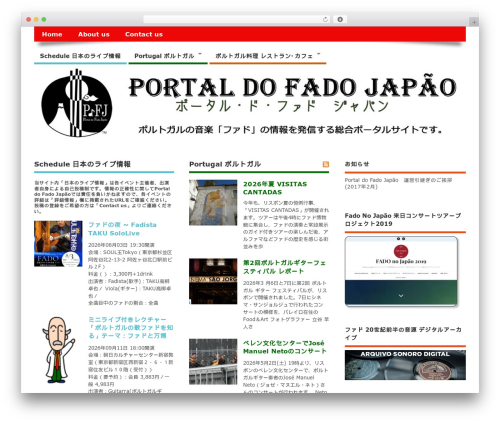
Task: Click the cartoon professor illustration thumbnail
Action: pyautogui.click(x=58, y=349)
